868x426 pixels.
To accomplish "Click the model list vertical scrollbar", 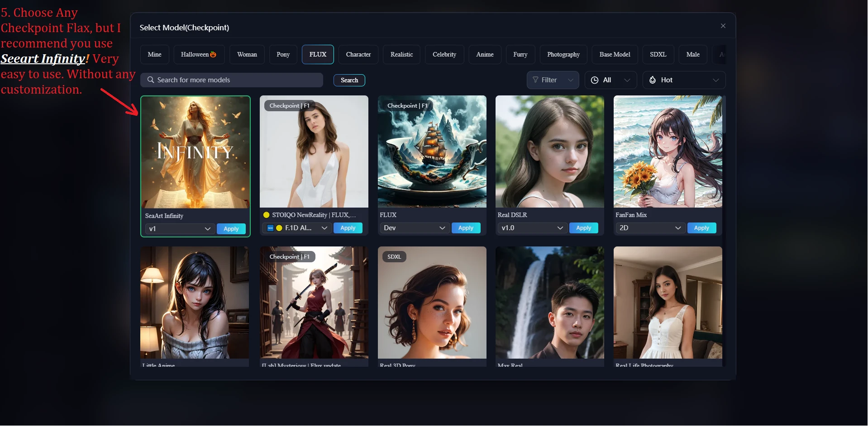I will coord(724,114).
